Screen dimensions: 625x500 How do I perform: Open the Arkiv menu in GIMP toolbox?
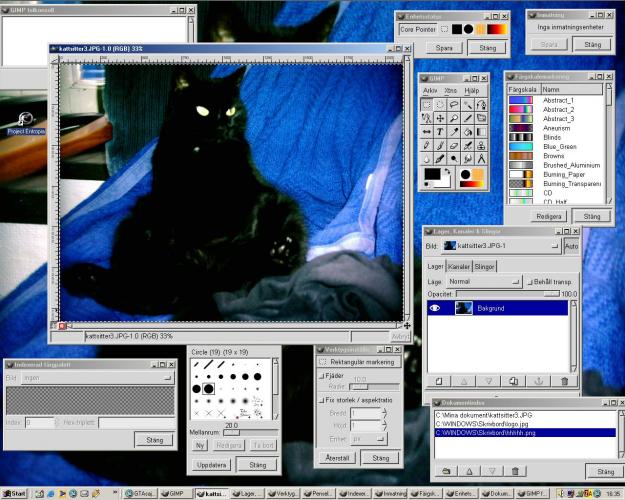click(x=430, y=90)
